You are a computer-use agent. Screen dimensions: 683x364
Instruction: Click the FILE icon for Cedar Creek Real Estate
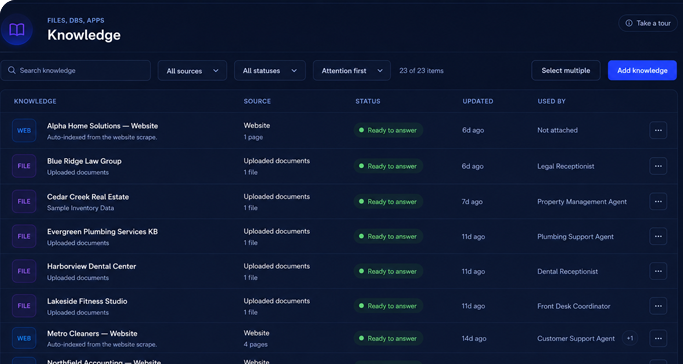24,202
